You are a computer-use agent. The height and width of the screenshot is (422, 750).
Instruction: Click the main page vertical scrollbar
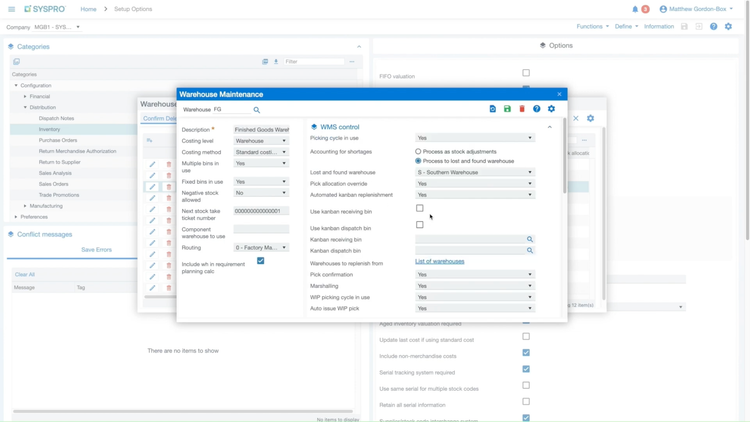[747, 120]
